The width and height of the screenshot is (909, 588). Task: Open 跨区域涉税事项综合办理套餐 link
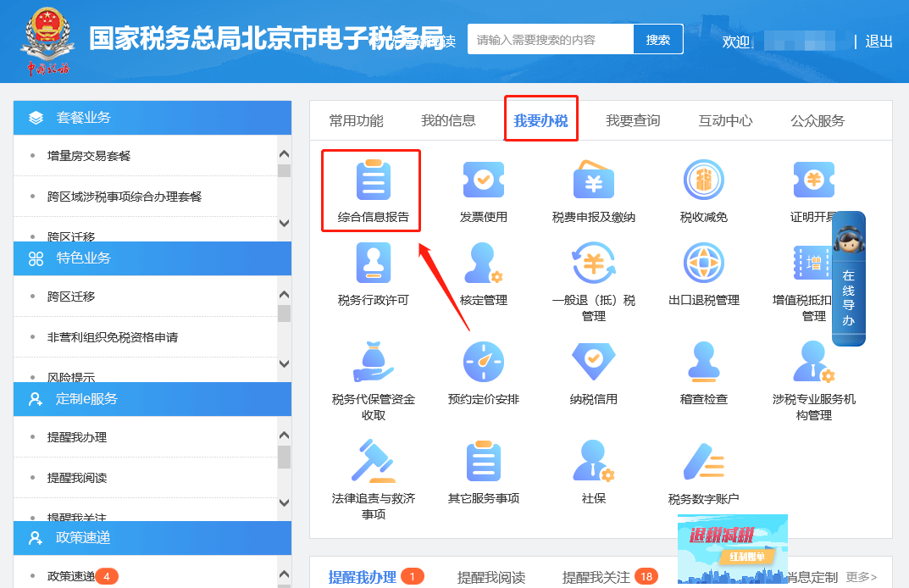tap(124, 197)
